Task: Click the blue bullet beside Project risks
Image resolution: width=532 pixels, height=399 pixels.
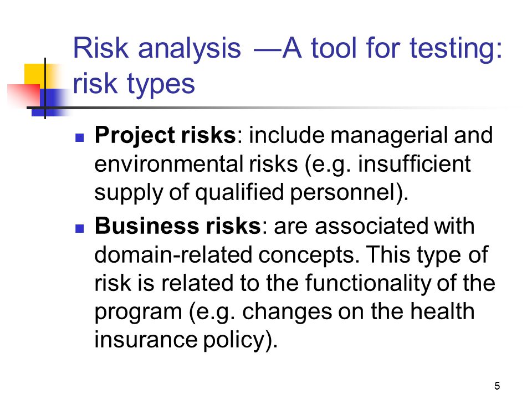Action: (80, 137)
